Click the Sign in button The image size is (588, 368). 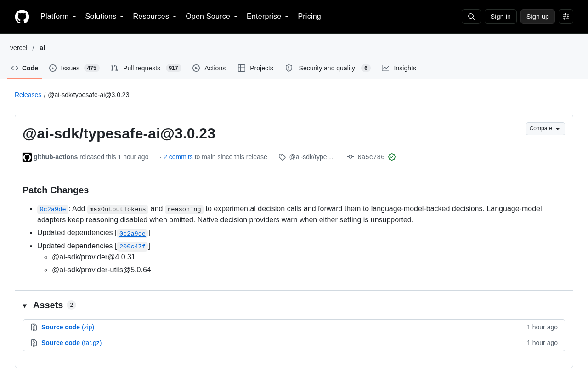(x=501, y=17)
